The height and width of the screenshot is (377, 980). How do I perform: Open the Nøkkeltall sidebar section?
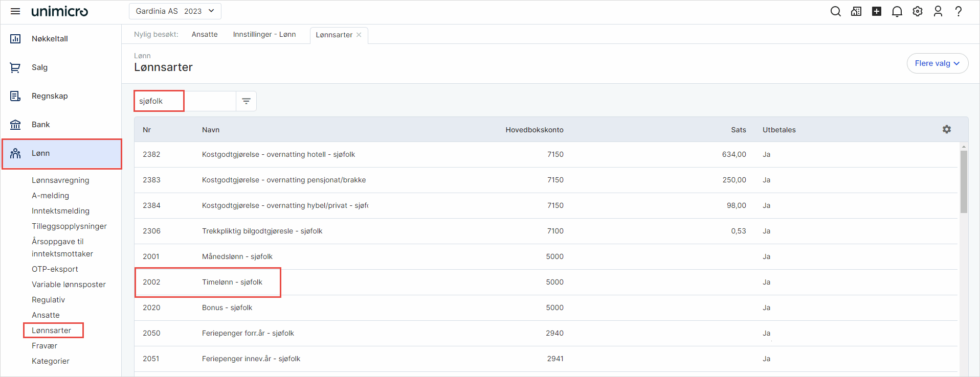coord(50,39)
